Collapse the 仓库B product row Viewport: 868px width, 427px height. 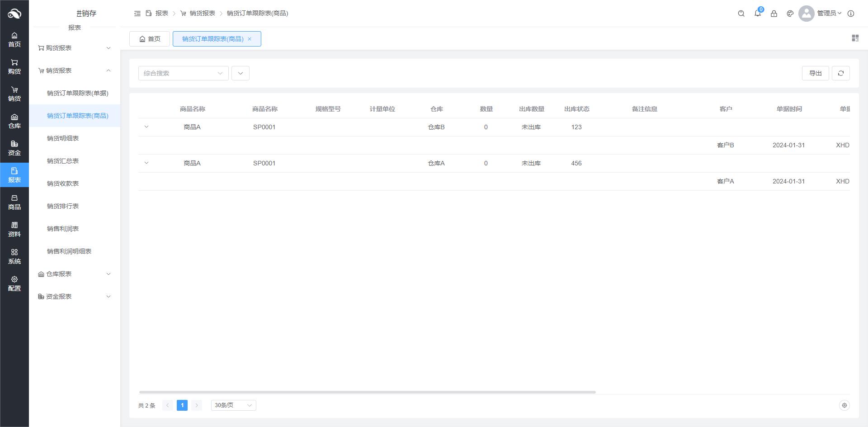[146, 127]
